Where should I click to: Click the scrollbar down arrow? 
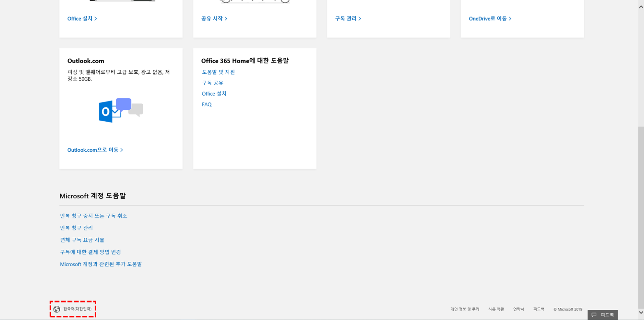tap(641, 313)
